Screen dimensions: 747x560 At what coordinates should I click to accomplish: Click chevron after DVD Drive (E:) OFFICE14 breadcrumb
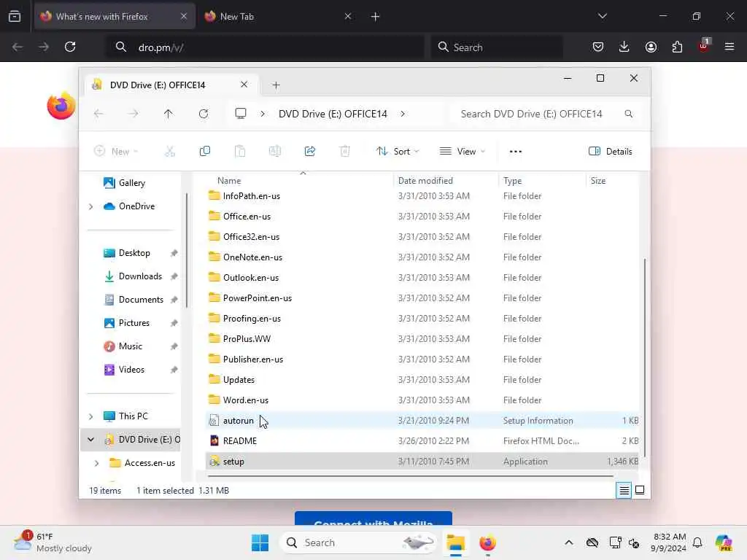tap(403, 114)
